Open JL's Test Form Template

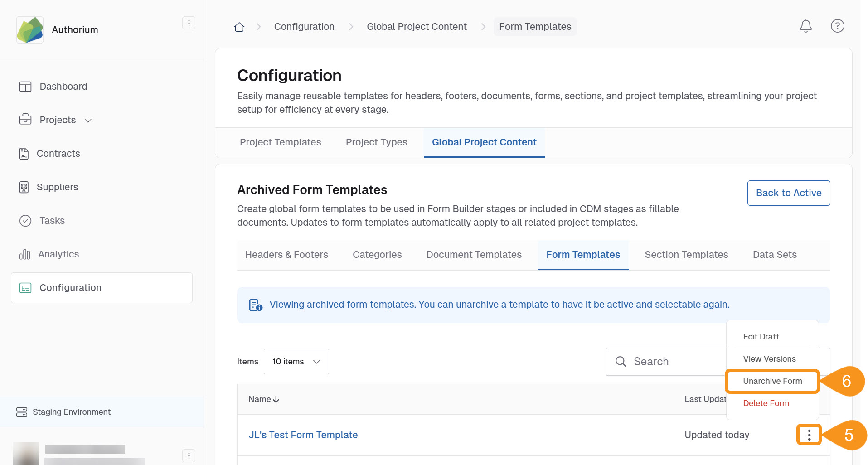click(303, 435)
